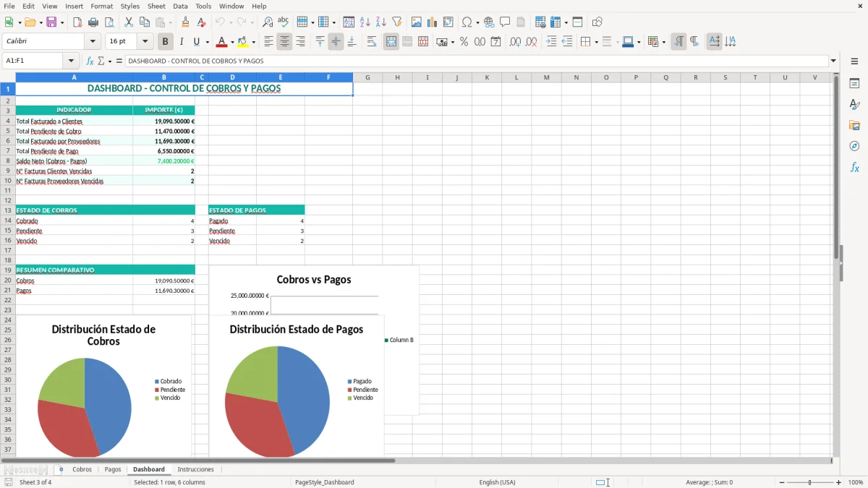Click the Sort Descending icon
Screen dimensions: 868x488
pyautogui.click(x=381, y=22)
